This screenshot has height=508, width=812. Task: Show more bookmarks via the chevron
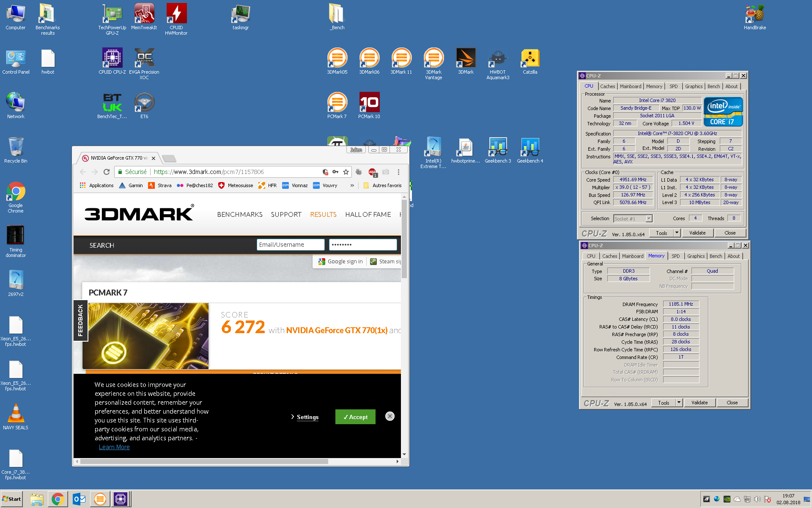point(352,185)
